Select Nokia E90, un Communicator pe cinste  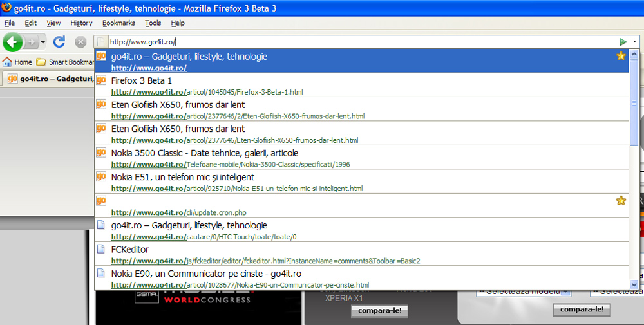pos(361,278)
